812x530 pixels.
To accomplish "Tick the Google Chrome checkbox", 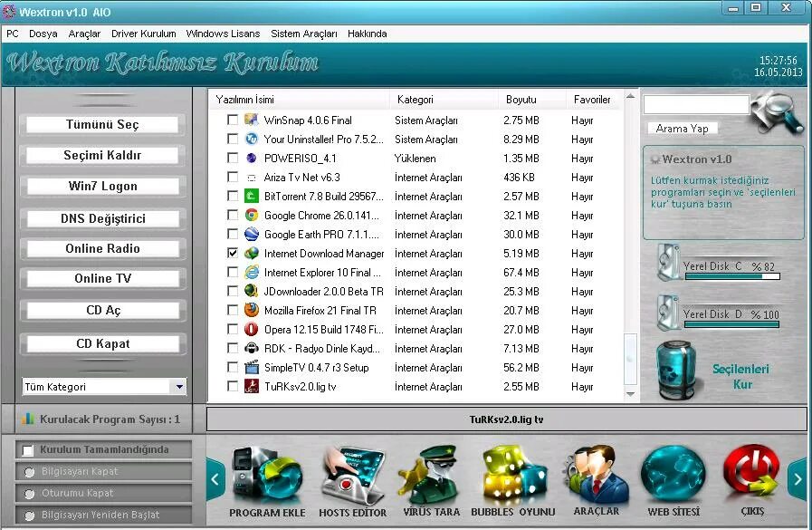I will (x=233, y=215).
